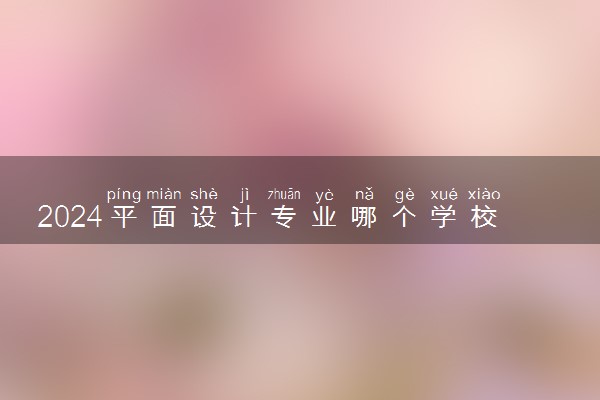Viewport: 600px width, 400px height.
Task: Click the character 计 in the title
Action: point(244,216)
